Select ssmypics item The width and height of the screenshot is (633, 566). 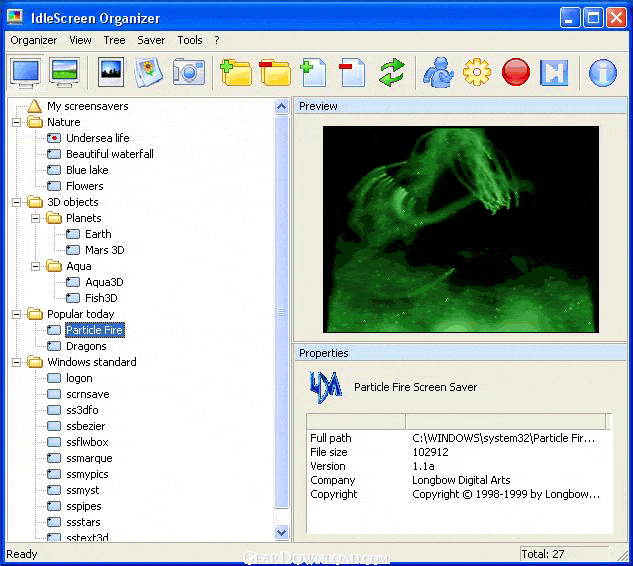87,474
